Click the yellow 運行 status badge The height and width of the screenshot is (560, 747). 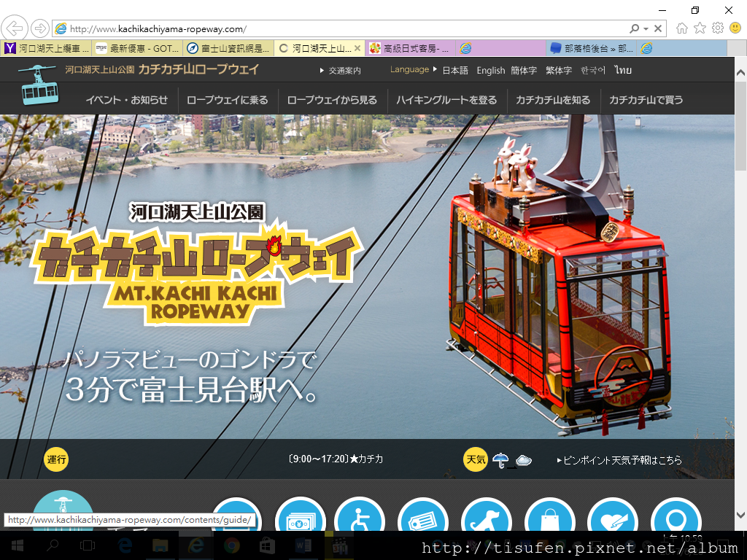[56, 459]
